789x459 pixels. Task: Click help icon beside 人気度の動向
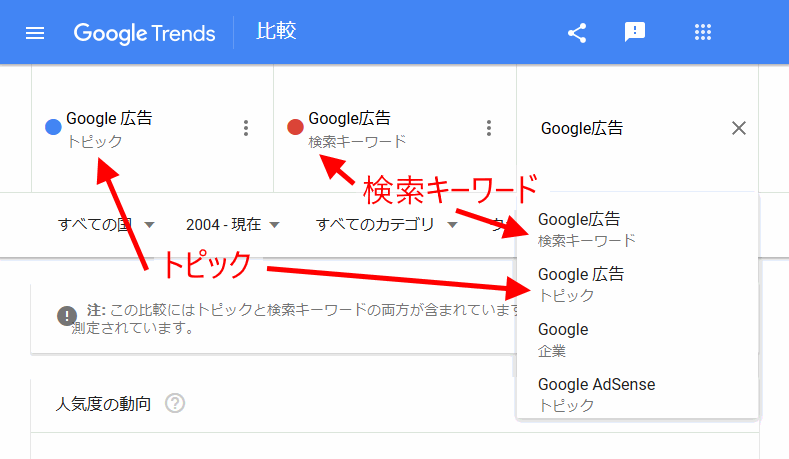[176, 404]
